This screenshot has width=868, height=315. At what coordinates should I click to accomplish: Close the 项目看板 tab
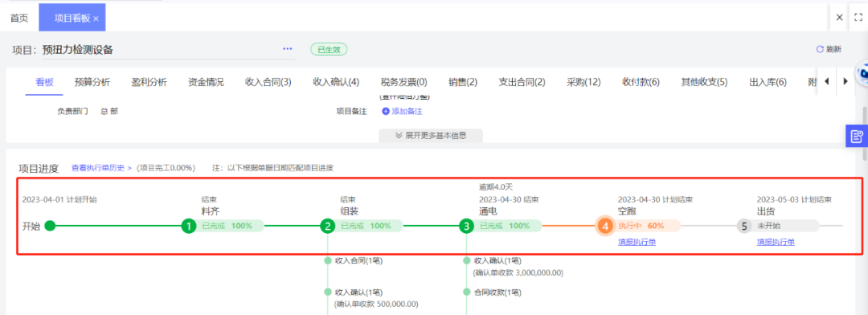[96, 18]
